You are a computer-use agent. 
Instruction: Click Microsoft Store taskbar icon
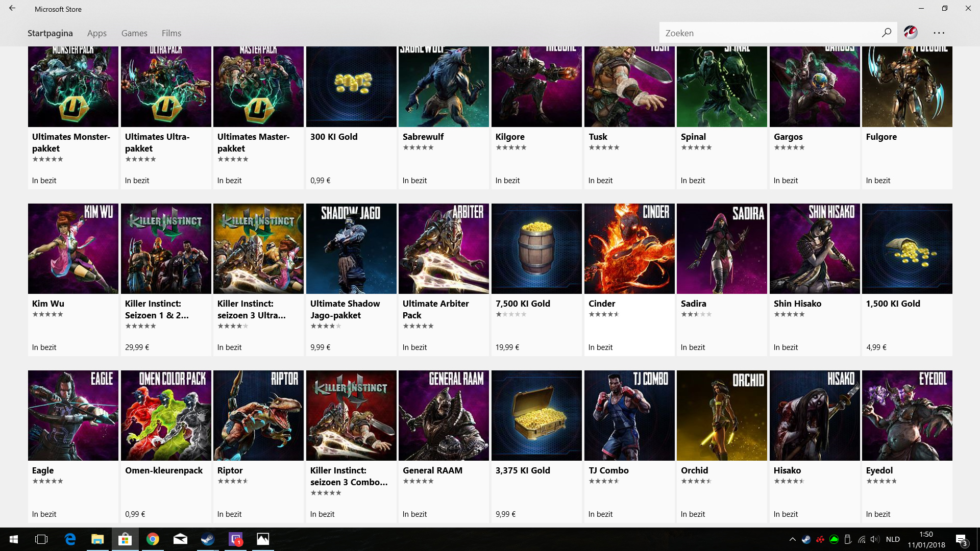point(125,539)
